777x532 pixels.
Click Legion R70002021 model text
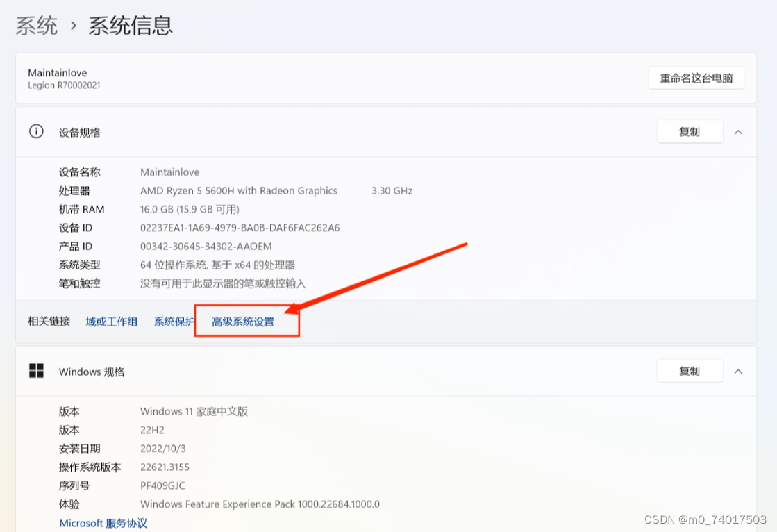[x=64, y=85]
